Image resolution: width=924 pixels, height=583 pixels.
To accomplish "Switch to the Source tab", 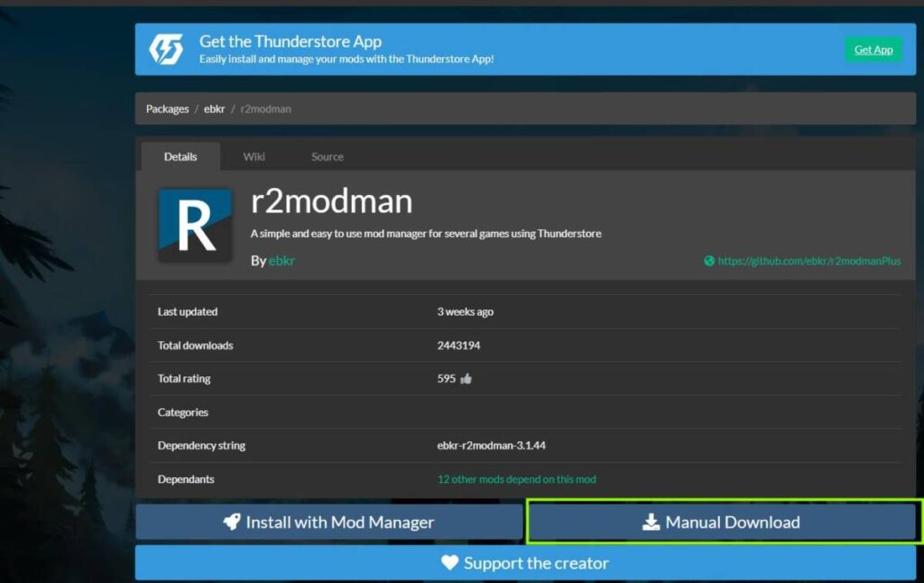I will (x=327, y=156).
